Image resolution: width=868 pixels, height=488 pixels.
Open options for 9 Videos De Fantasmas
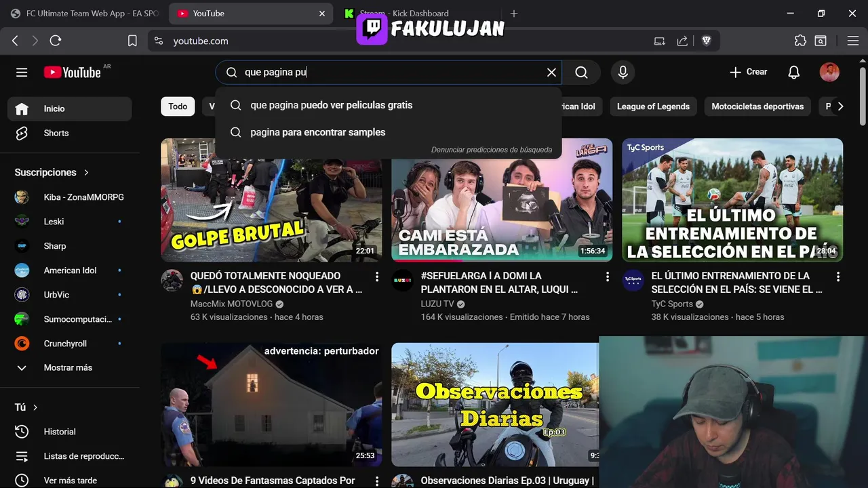pos(377,481)
